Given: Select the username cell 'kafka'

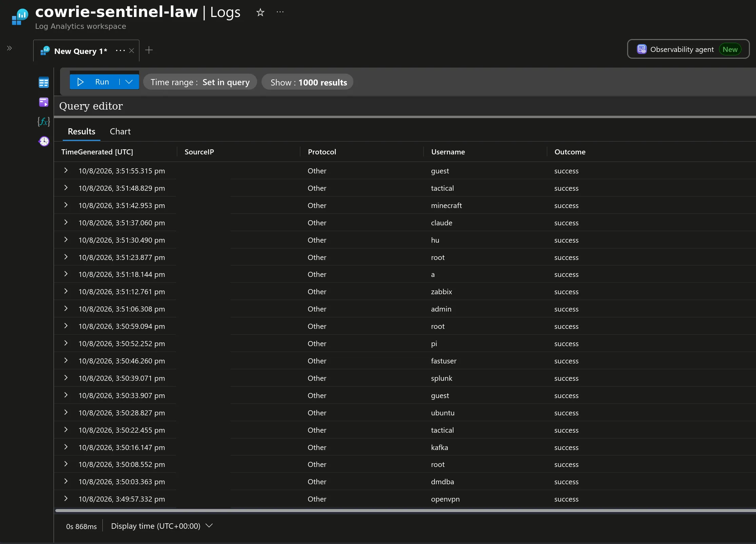Looking at the screenshot, I should point(439,448).
